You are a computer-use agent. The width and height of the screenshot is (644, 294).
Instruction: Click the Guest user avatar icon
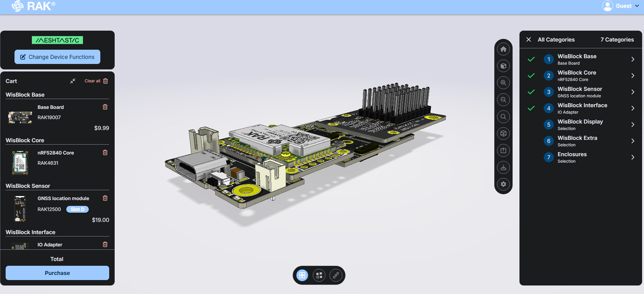608,6
